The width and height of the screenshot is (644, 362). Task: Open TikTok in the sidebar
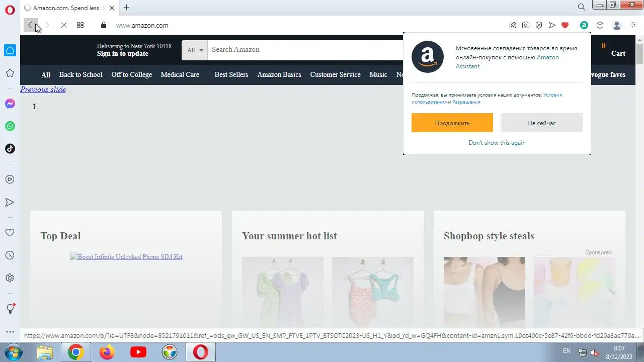click(x=10, y=149)
